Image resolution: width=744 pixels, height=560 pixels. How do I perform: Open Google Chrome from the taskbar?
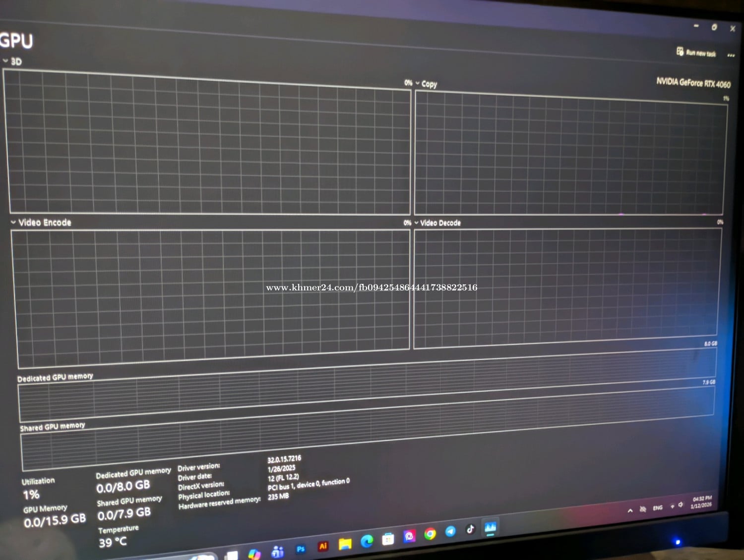coord(430,534)
